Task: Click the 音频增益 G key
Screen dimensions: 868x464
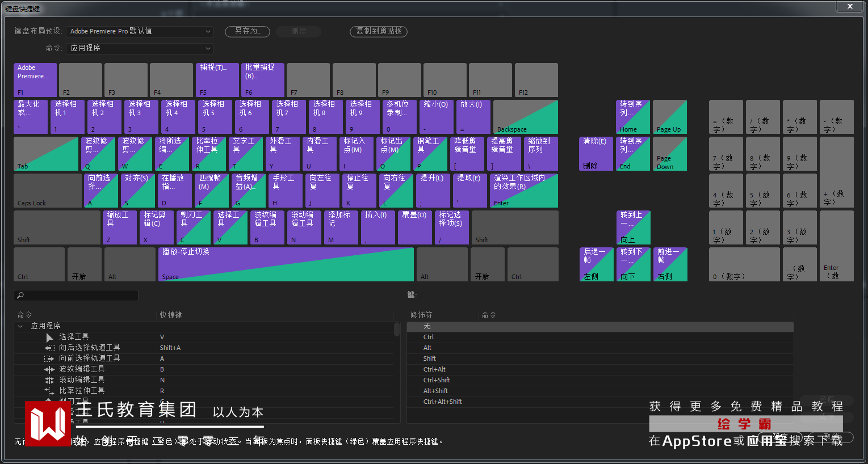Action: coord(249,191)
